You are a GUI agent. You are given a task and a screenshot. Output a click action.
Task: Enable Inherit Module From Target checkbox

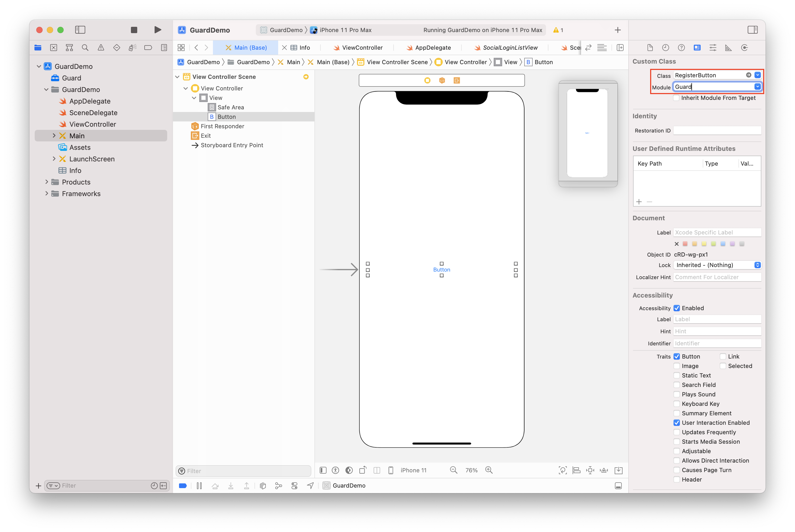676,98
